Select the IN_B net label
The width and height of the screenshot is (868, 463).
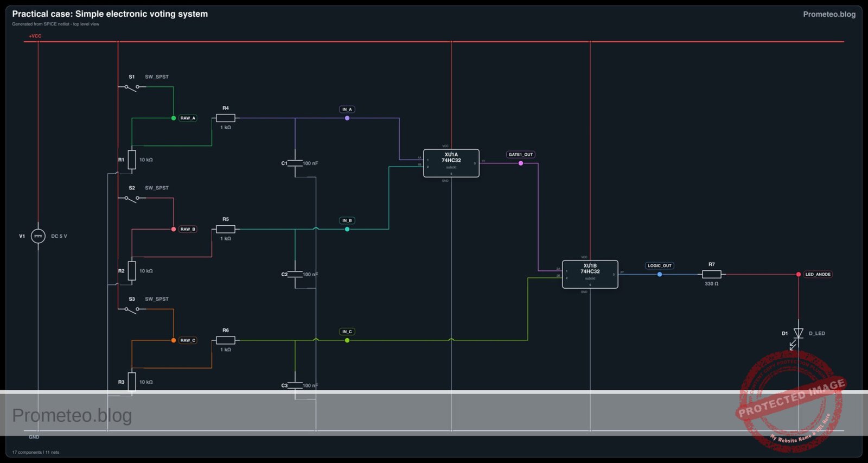(347, 220)
